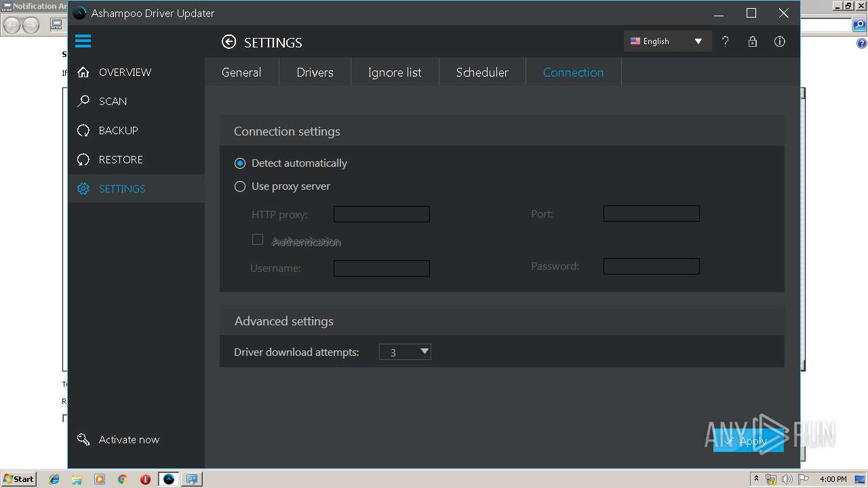Click Ashampoo logo in title bar
The image size is (868, 488).
coord(80,13)
